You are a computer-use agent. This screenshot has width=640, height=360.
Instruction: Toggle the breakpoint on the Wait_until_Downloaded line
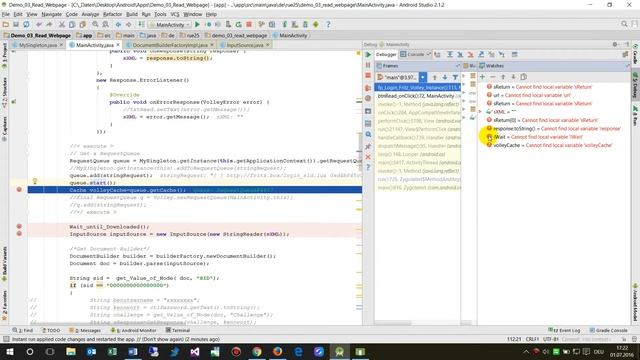pos(19,226)
